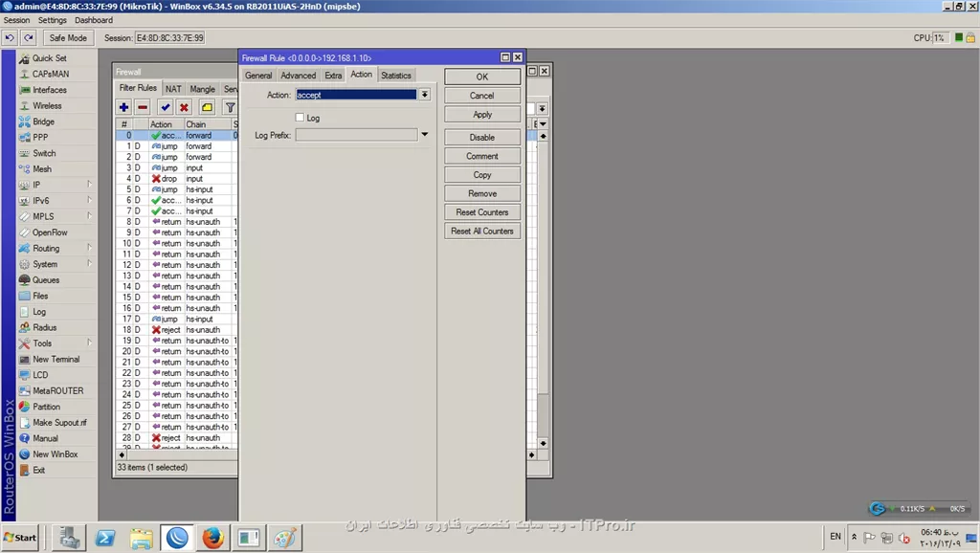Switch to General tab
980x553 pixels.
point(258,76)
